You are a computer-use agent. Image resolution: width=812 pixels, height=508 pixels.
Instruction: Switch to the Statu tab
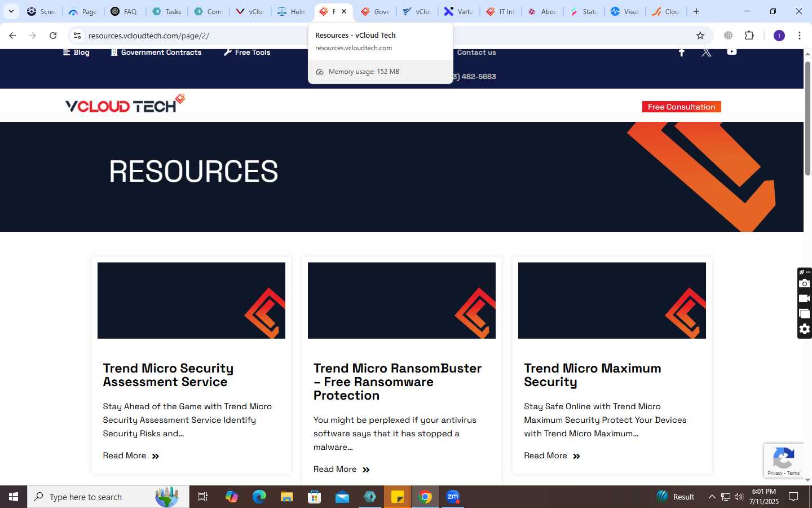coord(584,11)
